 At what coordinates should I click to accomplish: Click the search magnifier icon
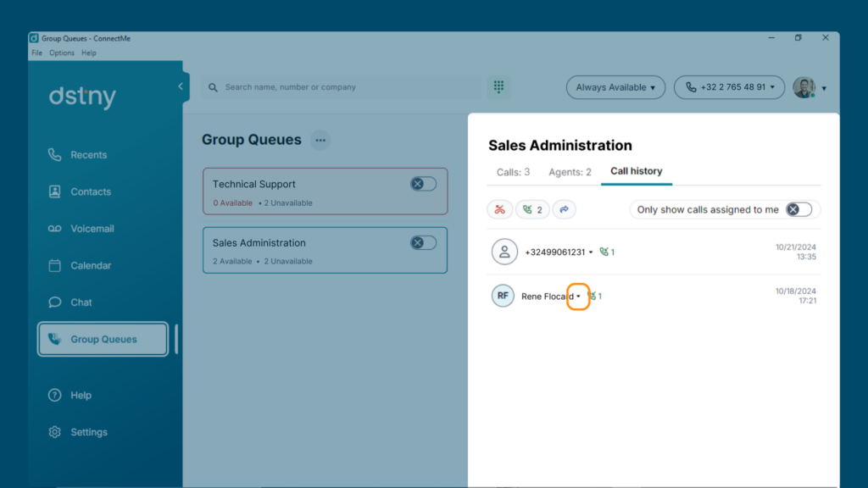tap(213, 87)
